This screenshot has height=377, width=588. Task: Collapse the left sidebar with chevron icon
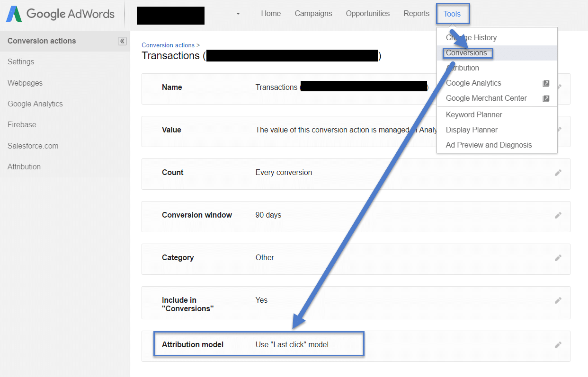pos(122,41)
